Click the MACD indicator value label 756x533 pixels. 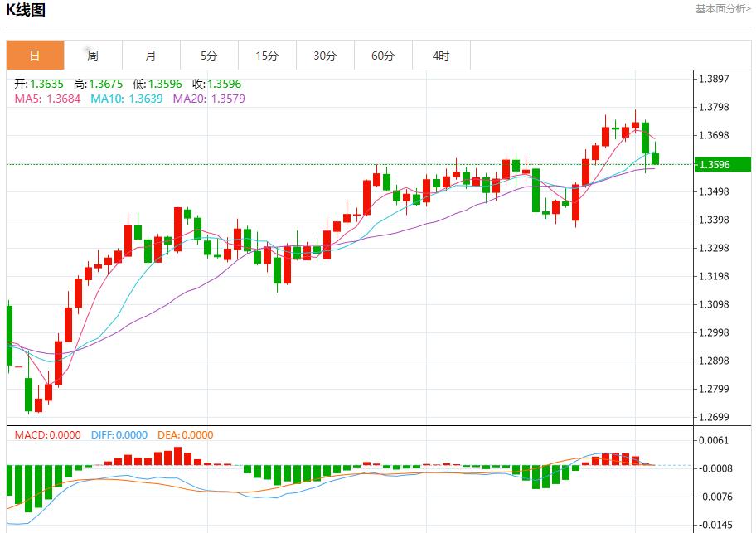click(x=46, y=434)
